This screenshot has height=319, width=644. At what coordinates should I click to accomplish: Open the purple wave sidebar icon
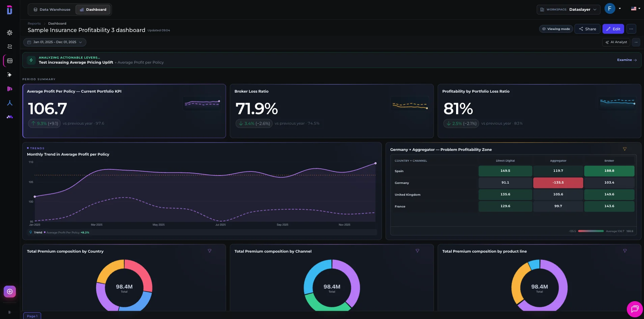coord(10,117)
